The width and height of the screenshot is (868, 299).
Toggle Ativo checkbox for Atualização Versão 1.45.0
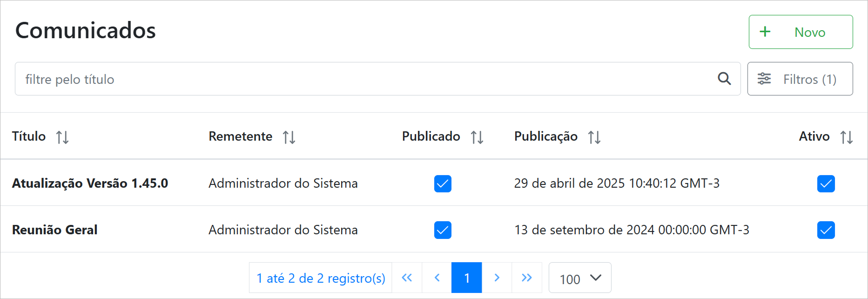[826, 183]
